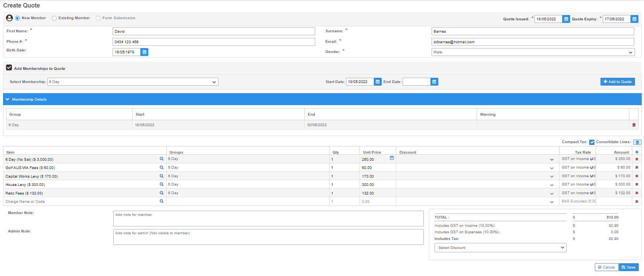644x276 pixels.
Task: Save the quote
Action: pos(629,267)
